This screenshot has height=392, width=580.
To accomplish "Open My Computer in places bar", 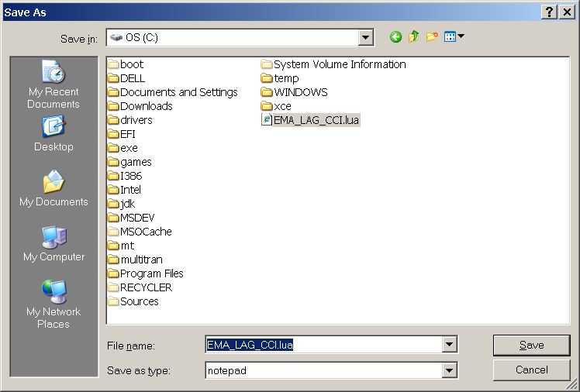I will click(x=54, y=243).
